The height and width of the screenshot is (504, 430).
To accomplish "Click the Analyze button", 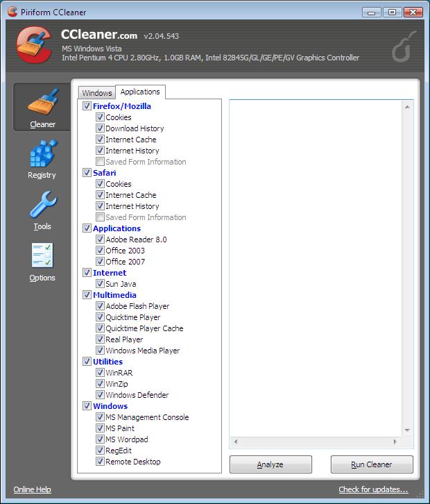I will point(270,464).
